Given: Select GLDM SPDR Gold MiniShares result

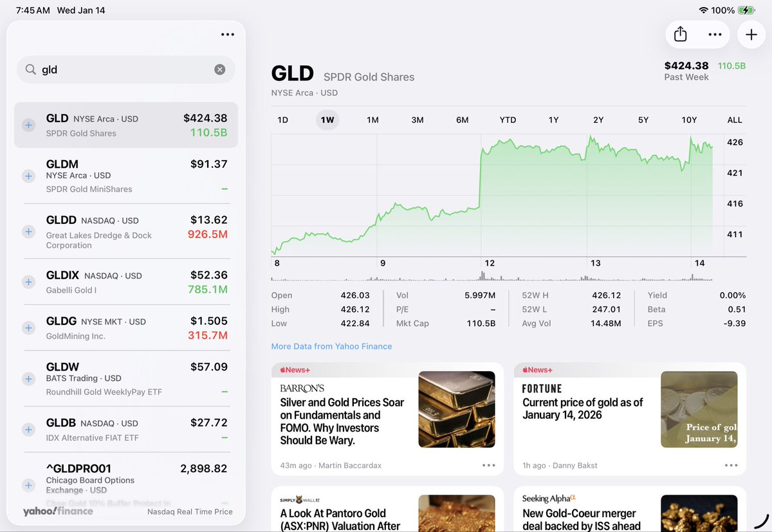Looking at the screenshot, I should 125,176.
